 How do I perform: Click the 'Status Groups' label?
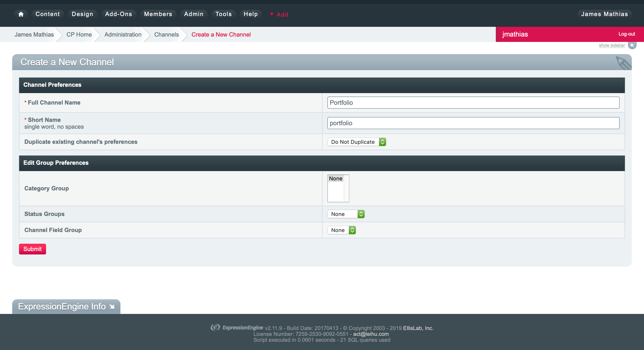pos(44,214)
